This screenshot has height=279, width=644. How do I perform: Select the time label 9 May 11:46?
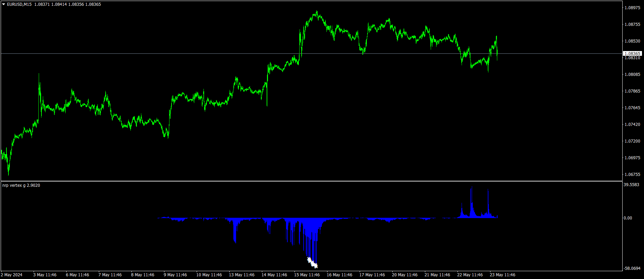175,275
